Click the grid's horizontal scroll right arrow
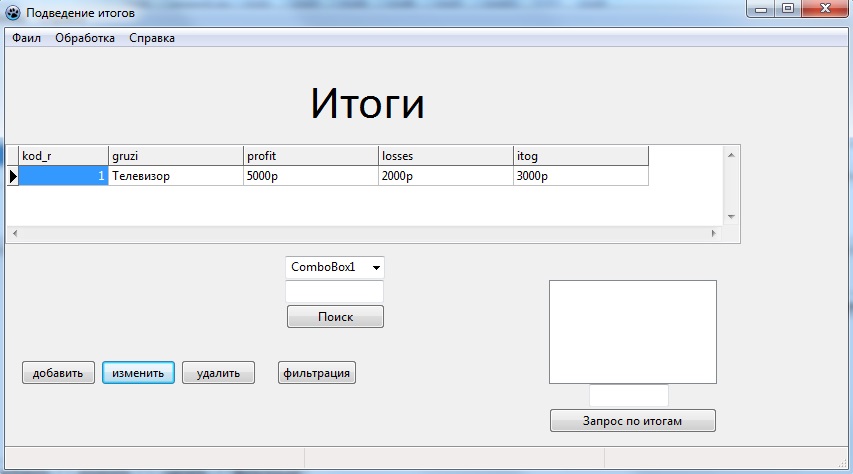 tap(714, 233)
